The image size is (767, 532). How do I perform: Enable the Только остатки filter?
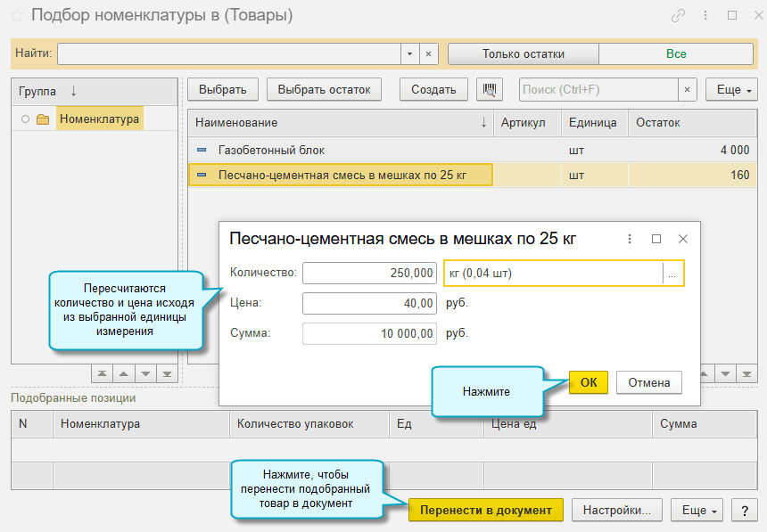[x=523, y=53]
